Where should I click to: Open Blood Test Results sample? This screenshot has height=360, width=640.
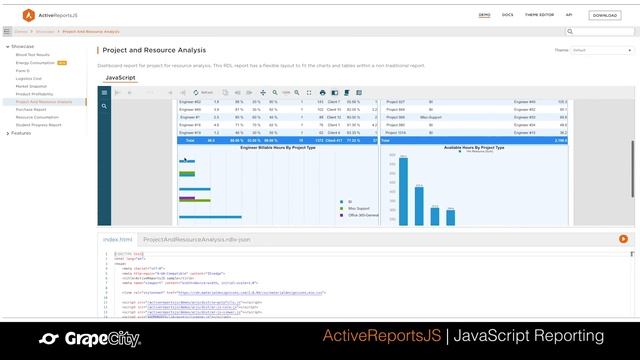[x=33, y=55]
